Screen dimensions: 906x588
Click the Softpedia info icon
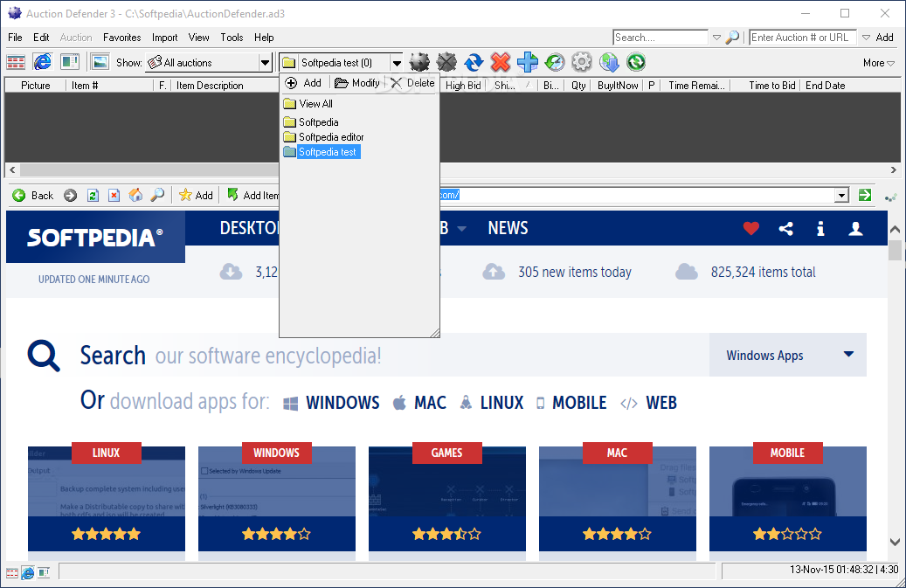(820, 229)
